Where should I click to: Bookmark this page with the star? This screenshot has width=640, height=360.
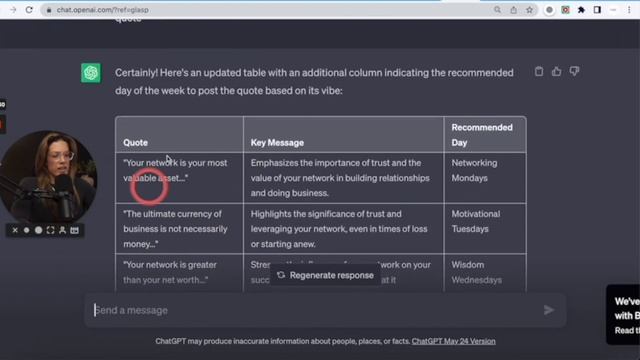[529, 10]
